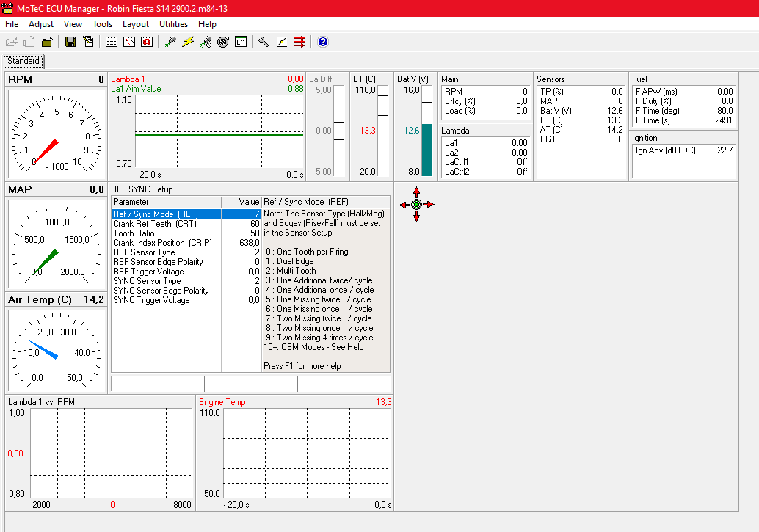Open the Utilities menu

(x=173, y=24)
